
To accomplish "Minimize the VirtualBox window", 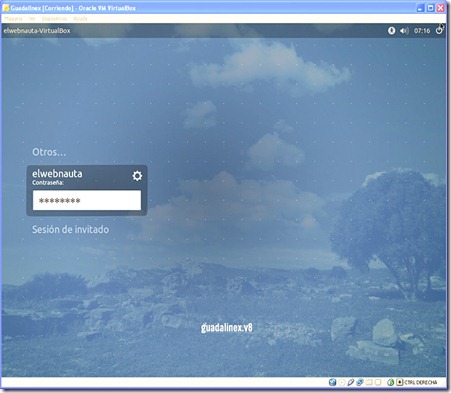I will point(421,8).
